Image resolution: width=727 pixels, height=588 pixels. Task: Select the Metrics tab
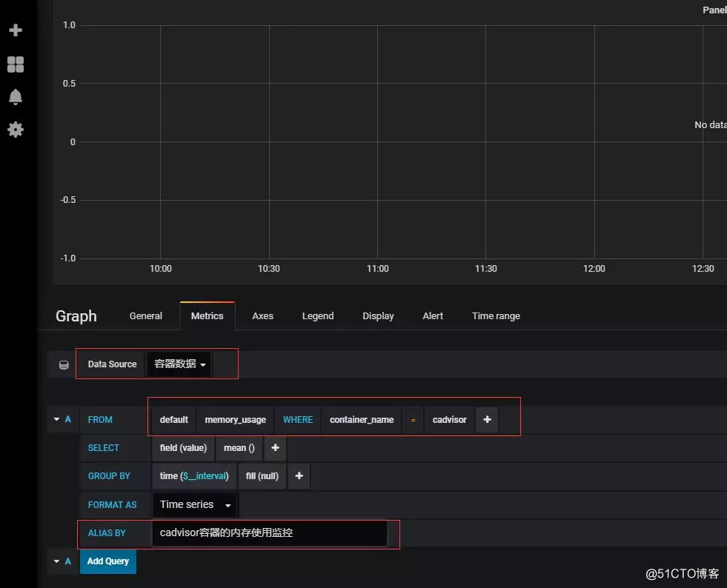click(x=208, y=316)
